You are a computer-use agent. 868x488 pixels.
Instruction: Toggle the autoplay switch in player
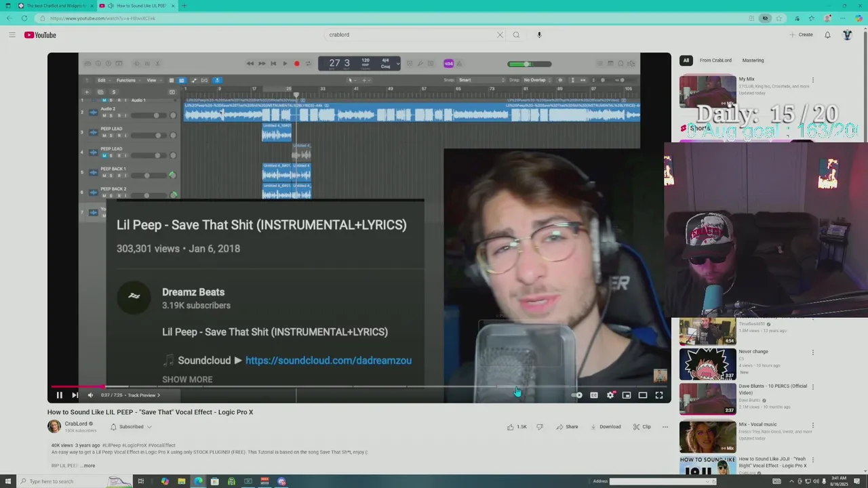click(577, 395)
